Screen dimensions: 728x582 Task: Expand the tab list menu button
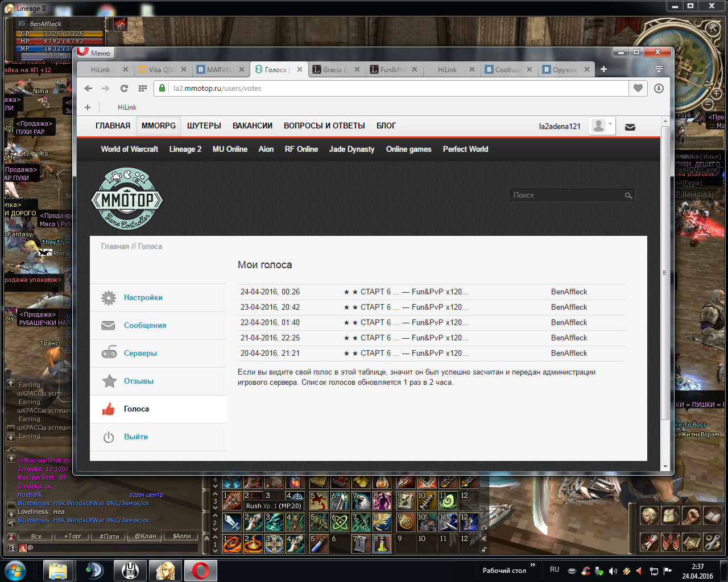click(x=659, y=69)
